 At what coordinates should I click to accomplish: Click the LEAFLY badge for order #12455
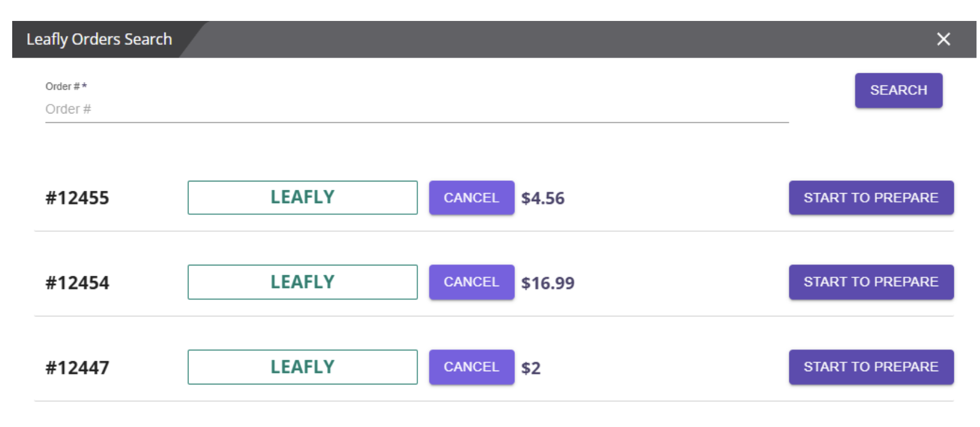302,198
